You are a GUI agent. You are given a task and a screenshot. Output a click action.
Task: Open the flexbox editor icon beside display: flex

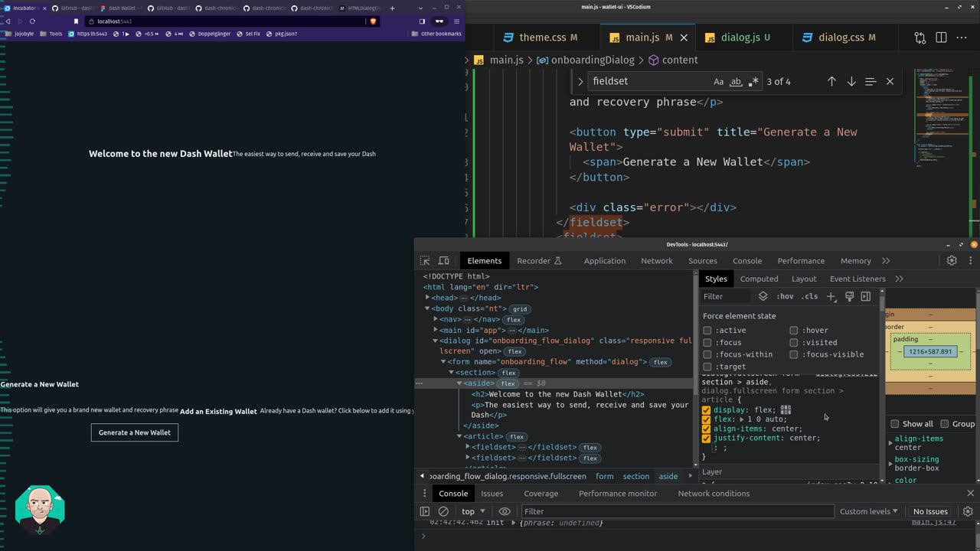pyautogui.click(x=786, y=410)
